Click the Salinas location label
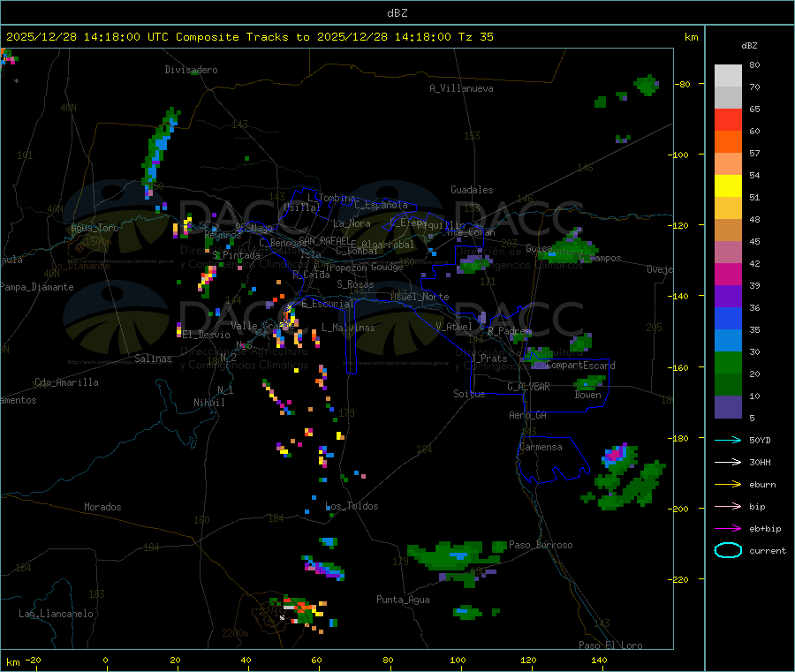This screenshot has height=672, width=795. (153, 359)
